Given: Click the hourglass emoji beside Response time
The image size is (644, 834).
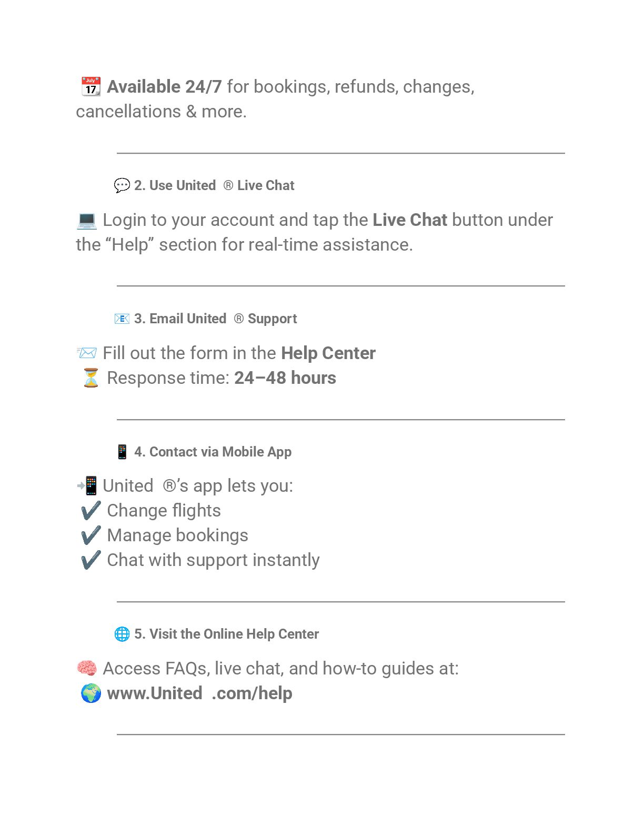Looking at the screenshot, I should (90, 378).
